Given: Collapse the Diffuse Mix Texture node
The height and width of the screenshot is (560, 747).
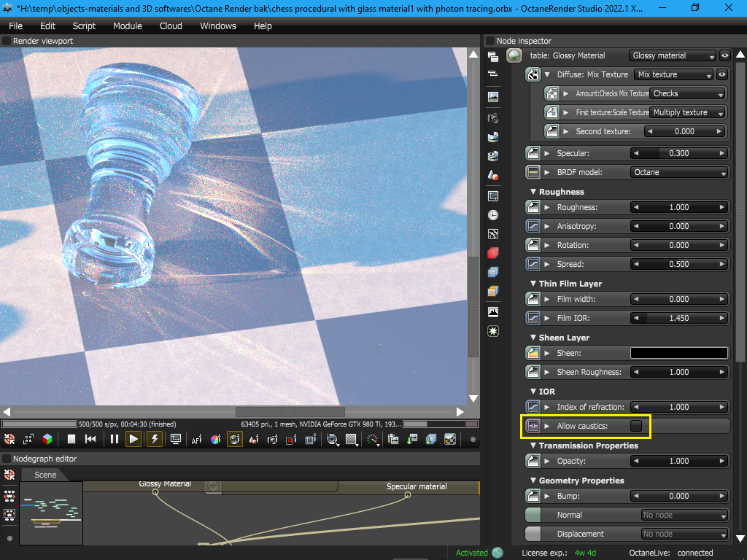Looking at the screenshot, I should pyautogui.click(x=547, y=74).
